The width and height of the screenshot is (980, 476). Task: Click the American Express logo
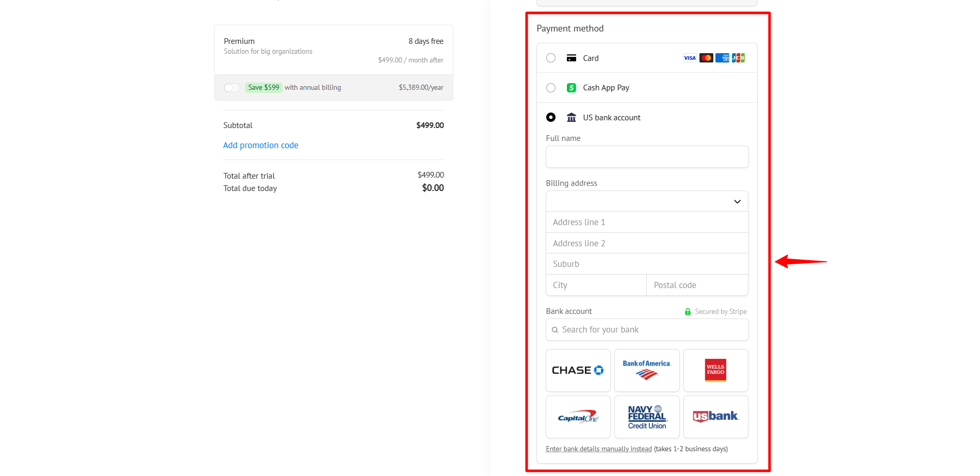[723, 58]
